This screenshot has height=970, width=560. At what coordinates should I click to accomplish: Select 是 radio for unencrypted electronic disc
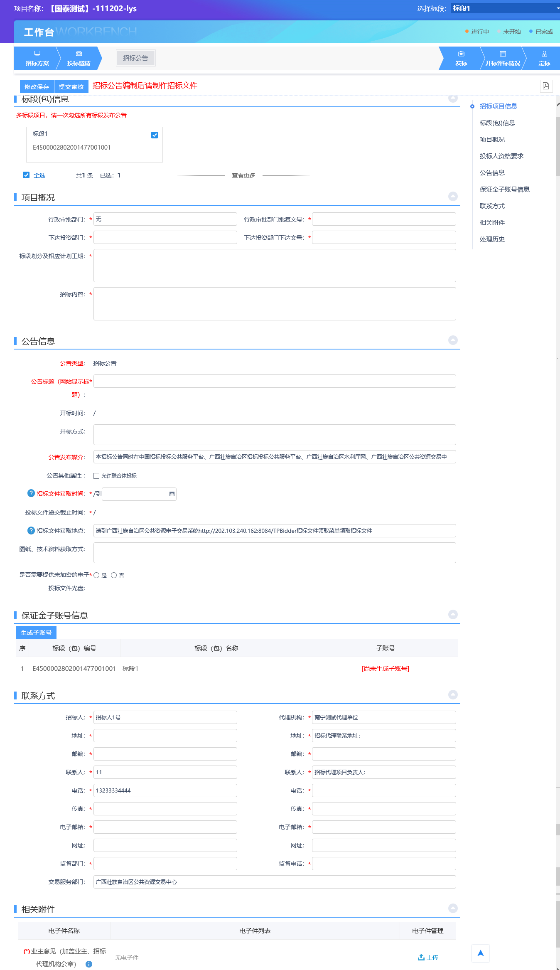coord(96,575)
